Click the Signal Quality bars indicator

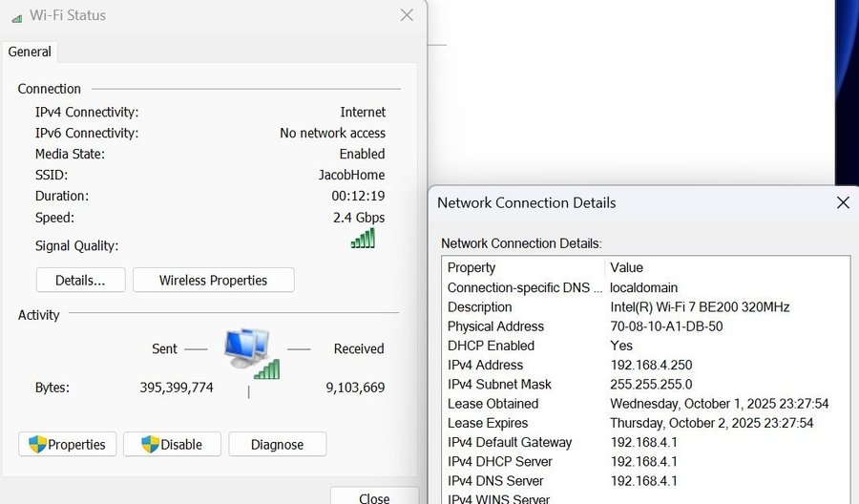(x=363, y=239)
